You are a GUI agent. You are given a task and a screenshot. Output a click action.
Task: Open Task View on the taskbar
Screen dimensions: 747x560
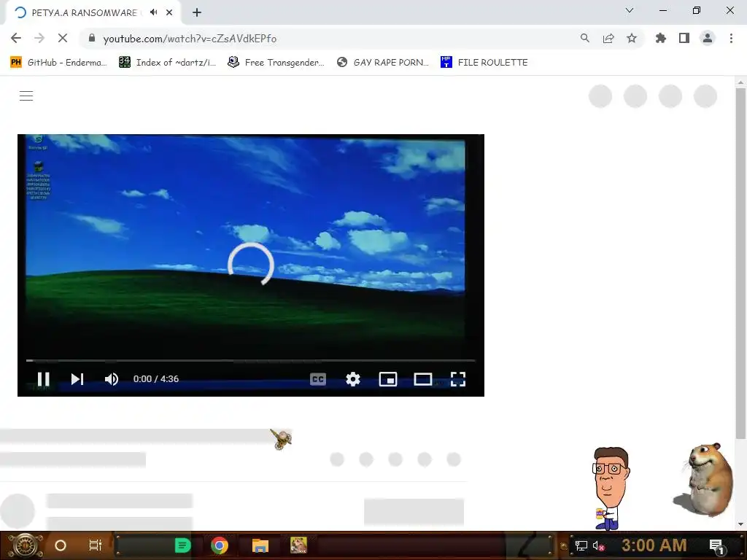click(96, 545)
